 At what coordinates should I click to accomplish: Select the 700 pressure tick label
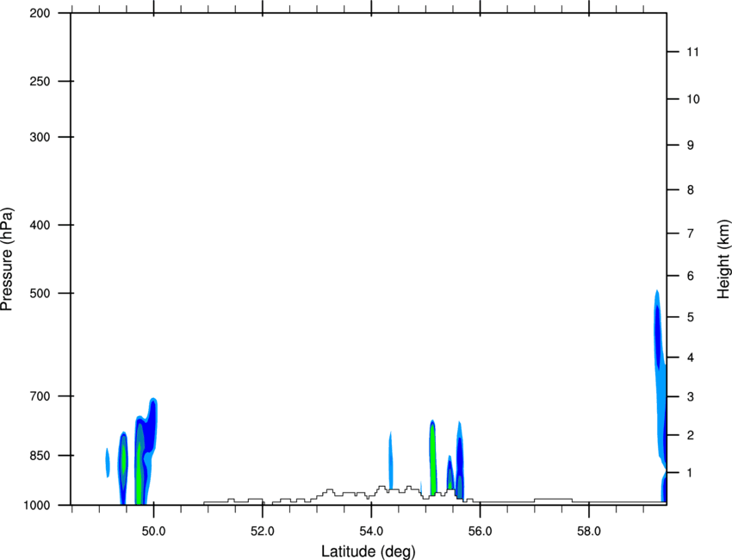pyautogui.click(x=40, y=395)
